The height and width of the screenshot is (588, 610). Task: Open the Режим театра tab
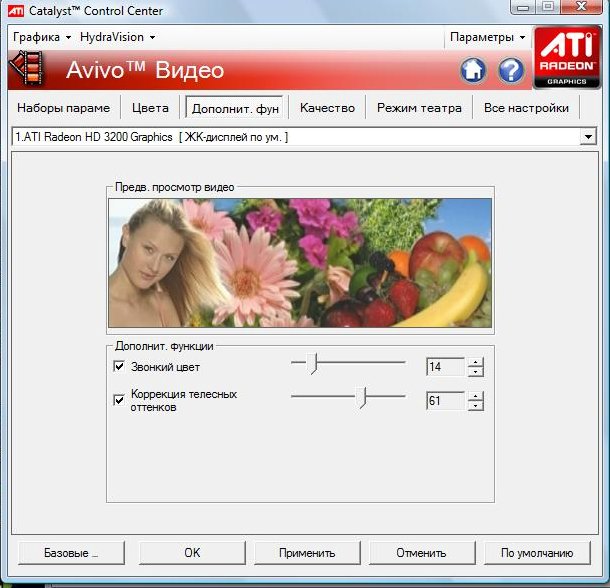coord(419,108)
